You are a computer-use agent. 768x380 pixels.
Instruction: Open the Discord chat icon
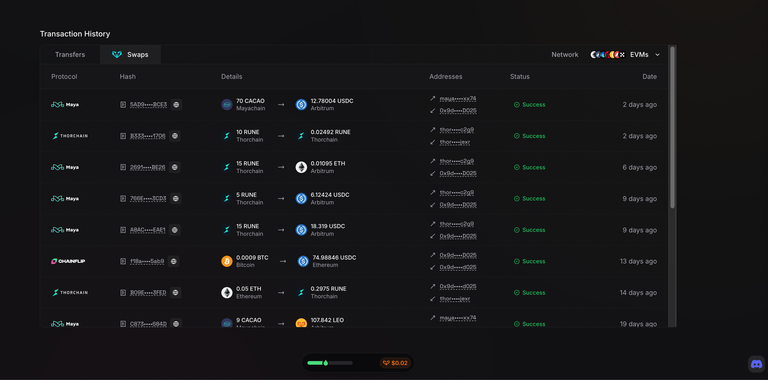tap(756, 364)
